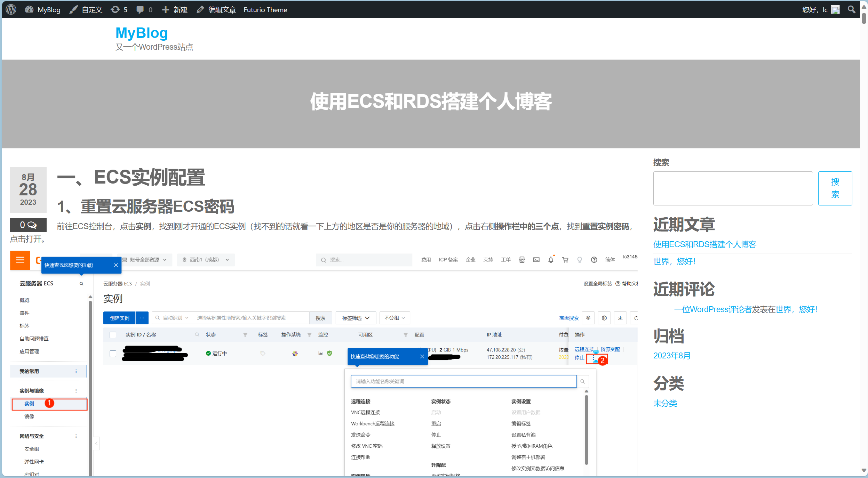
Task: Open the notification bell icon
Action: click(551, 260)
